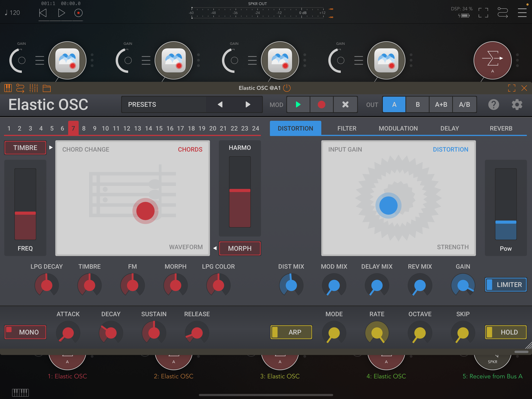This screenshot has width=532, height=399.
Task: Click the MORPH button below HARMO
Action: (240, 248)
